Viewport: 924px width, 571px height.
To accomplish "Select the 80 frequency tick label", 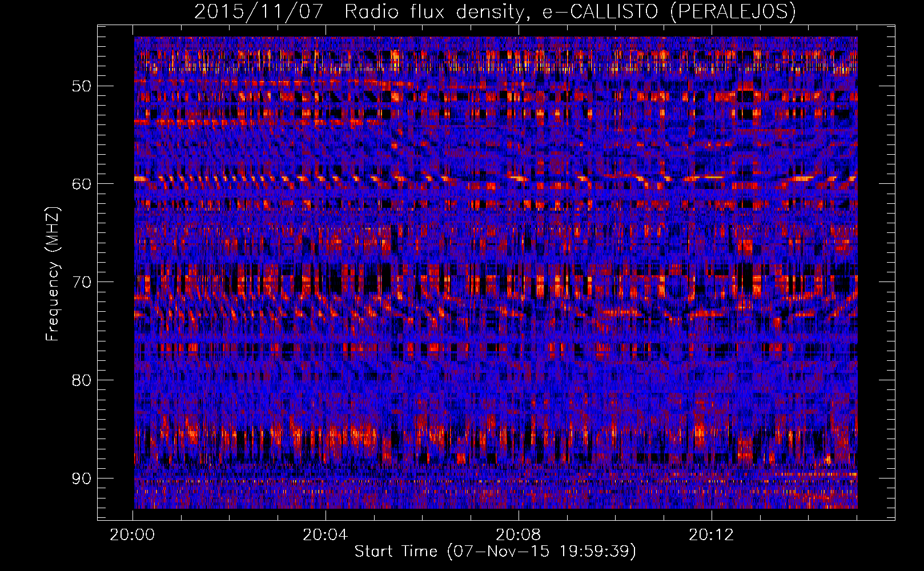I will coord(81,380).
